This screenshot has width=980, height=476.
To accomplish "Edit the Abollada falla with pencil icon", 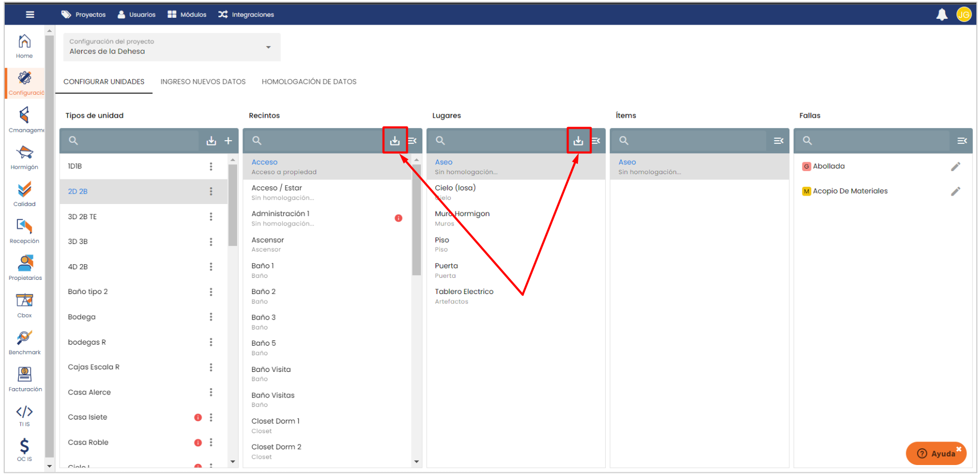I will click(955, 166).
